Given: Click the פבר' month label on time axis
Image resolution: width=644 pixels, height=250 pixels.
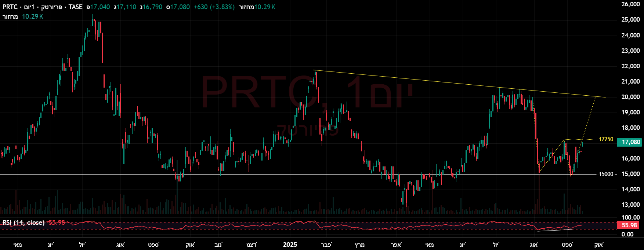Looking at the screenshot, I should point(326,245).
